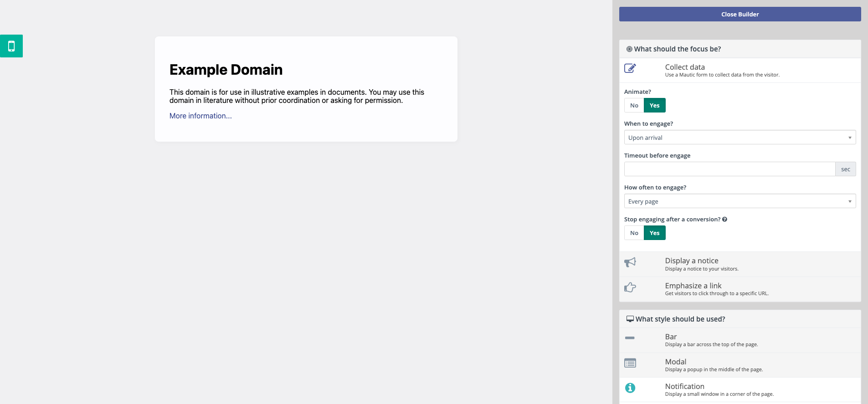Click the Display a notice megaphone icon
Viewport: 868px width, 404px height.
tap(630, 262)
